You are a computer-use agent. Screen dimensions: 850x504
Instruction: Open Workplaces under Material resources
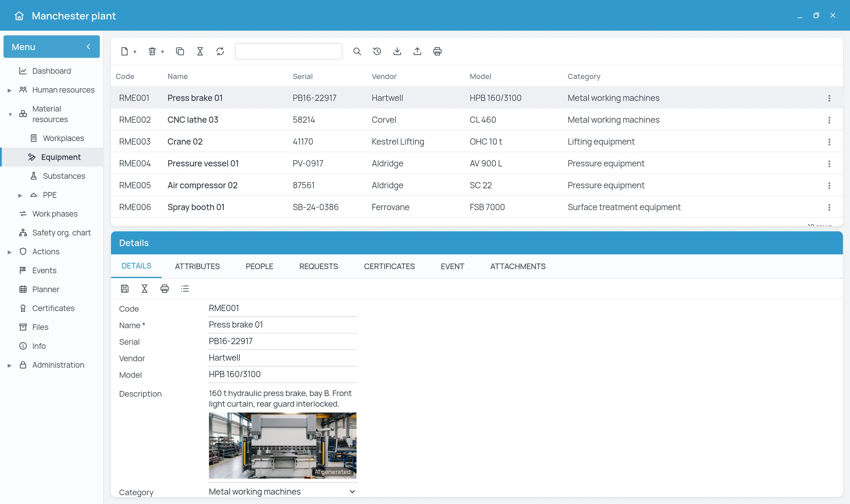[x=63, y=138]
